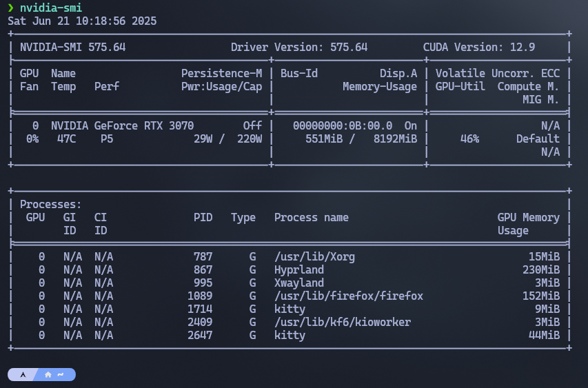Click the Bus-Id column header
The height and width of the screenshot is (388, 588).
[299, 74]
